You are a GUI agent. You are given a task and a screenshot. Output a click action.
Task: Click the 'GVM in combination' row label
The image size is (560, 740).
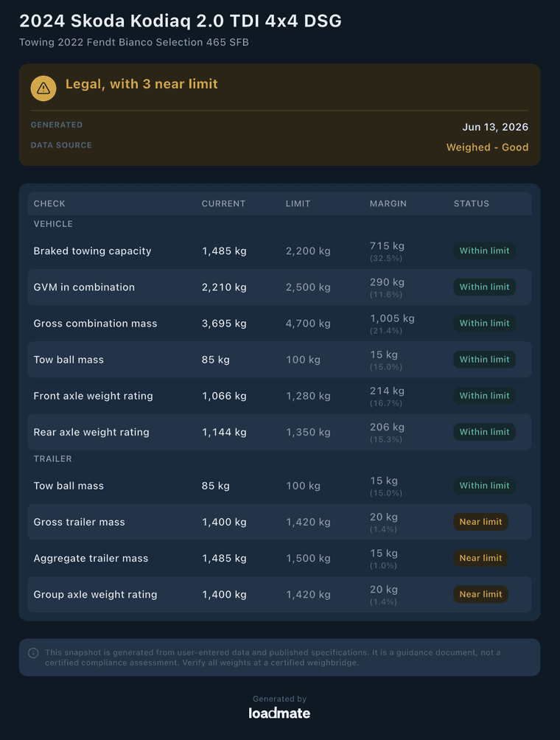[x=84, y=287]
